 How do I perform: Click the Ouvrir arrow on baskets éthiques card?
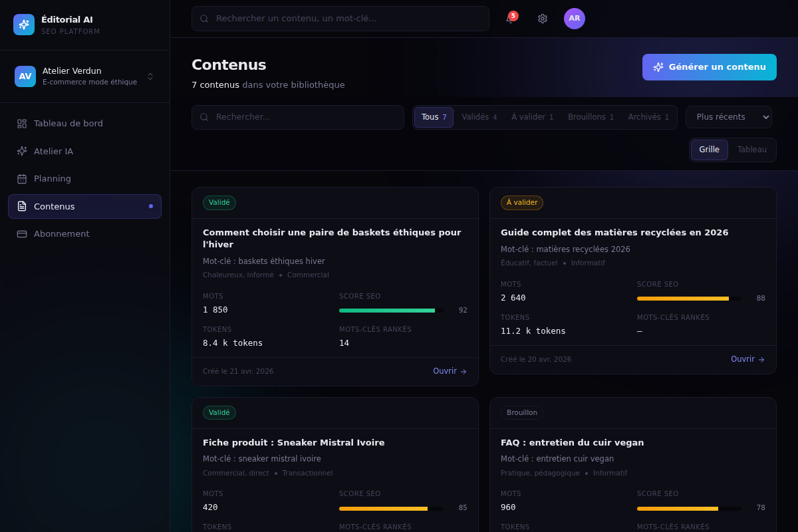click(464, 372)
